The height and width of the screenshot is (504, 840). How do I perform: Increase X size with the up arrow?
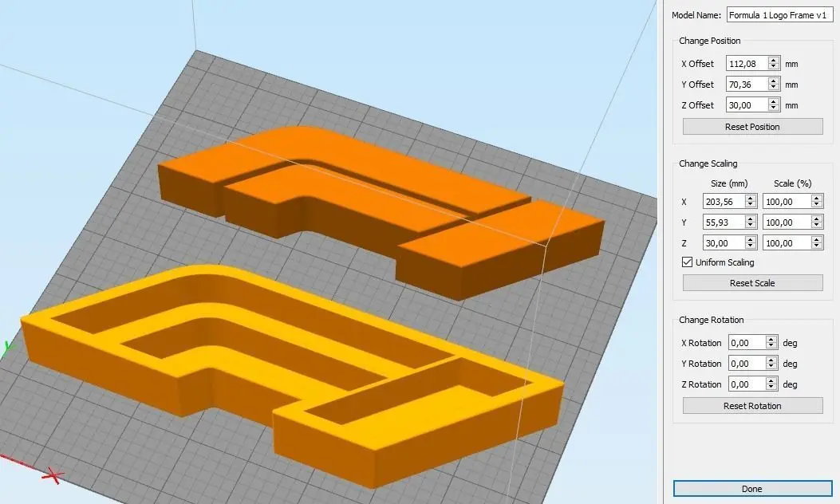pyautogui.click(x=751, y=198)
